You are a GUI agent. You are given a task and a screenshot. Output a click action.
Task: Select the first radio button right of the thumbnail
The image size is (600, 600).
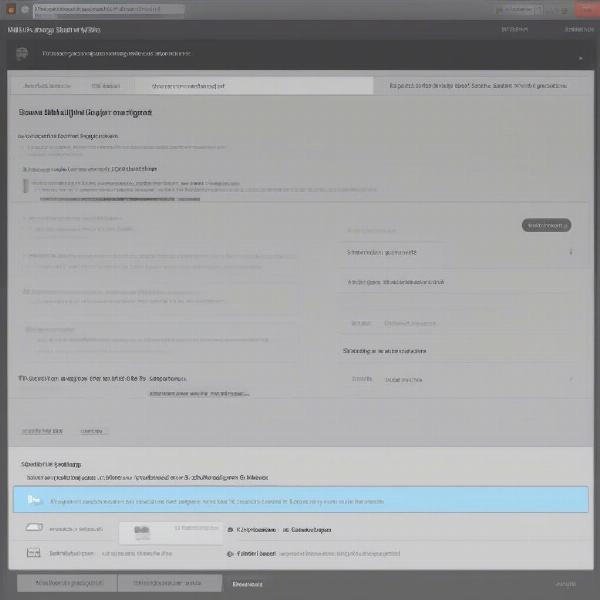point(230,530)
